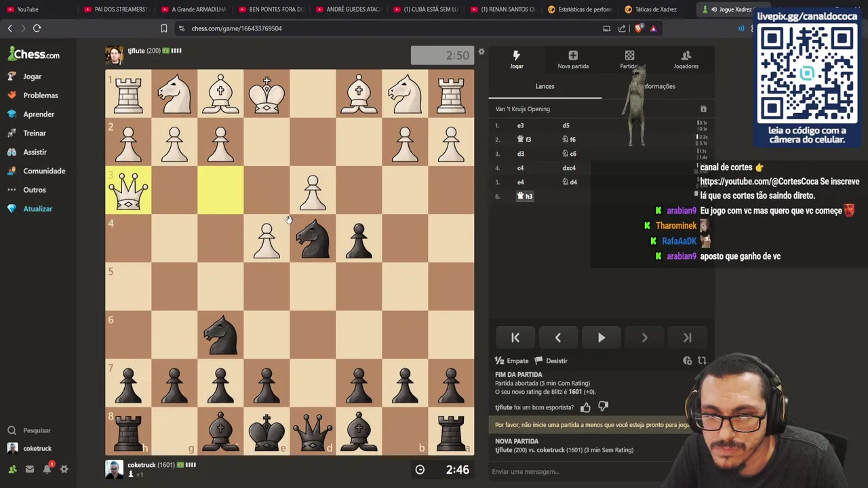Jump to the last move
This screenshot has height=488, width=868.
tap(687, 338)
